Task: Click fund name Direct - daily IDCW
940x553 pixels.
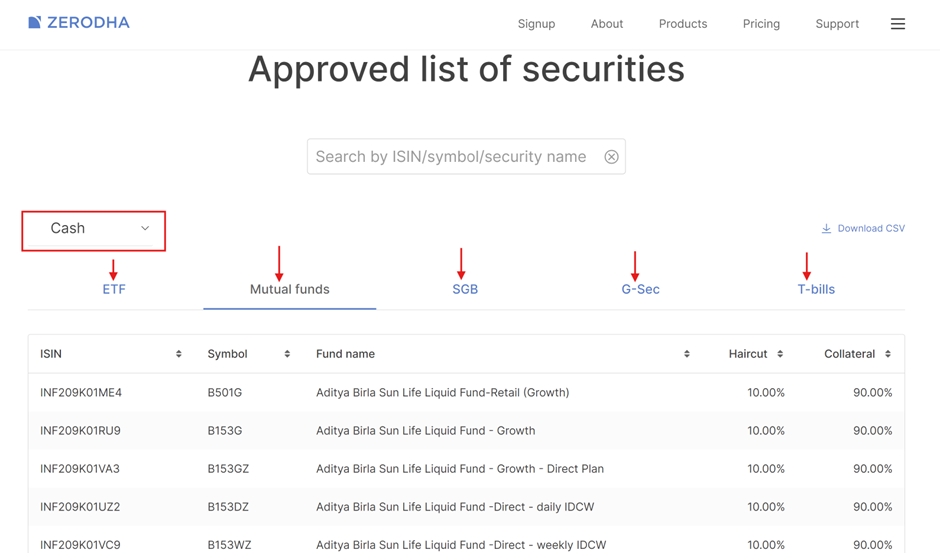Action: (455, 507)
